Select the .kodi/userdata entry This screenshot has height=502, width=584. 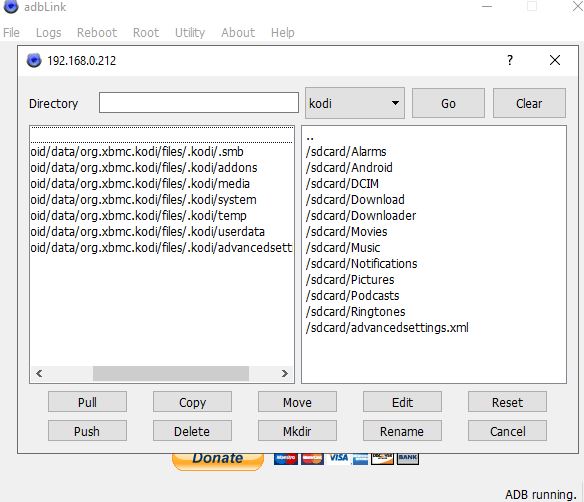162,232
